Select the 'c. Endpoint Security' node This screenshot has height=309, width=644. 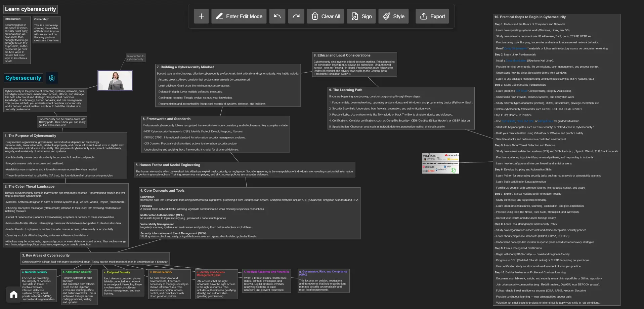click(123, 283)
